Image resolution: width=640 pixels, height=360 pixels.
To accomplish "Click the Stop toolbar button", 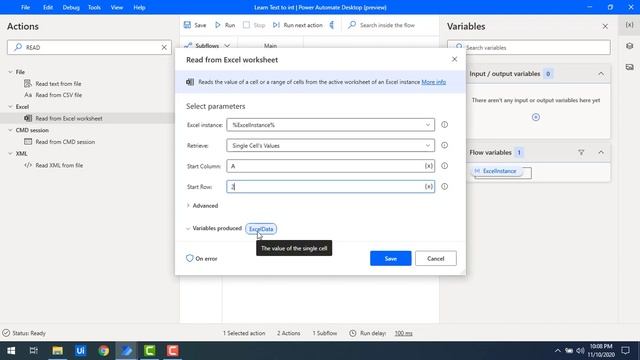I will coord(254,25).
